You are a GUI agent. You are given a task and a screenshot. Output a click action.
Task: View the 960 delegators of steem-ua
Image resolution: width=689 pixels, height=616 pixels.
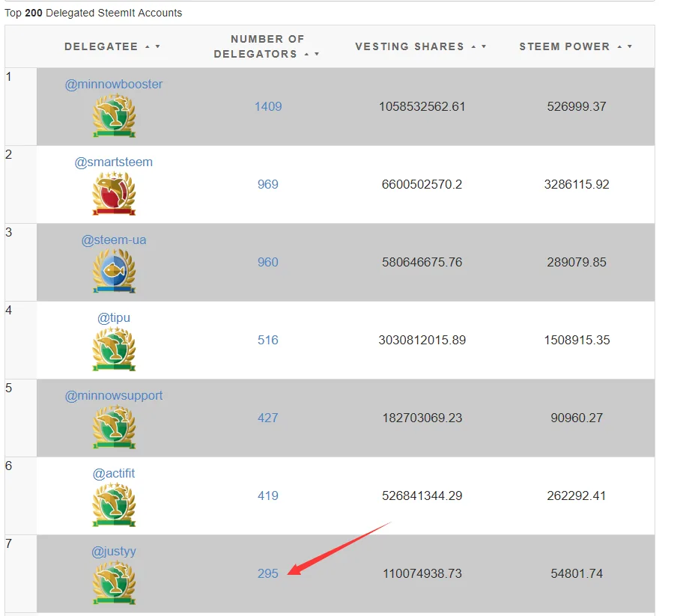(268, 262)
